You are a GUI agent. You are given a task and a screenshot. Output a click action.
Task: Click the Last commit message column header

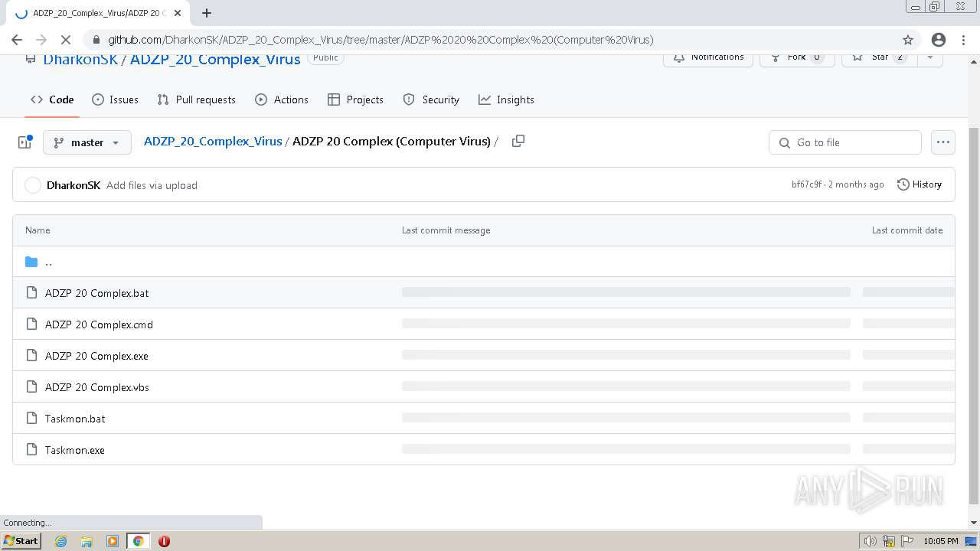pyautogui.click(x=446, y=230)
